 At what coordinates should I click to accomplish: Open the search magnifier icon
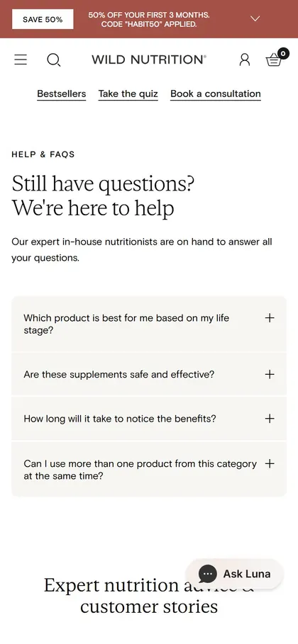53,60
